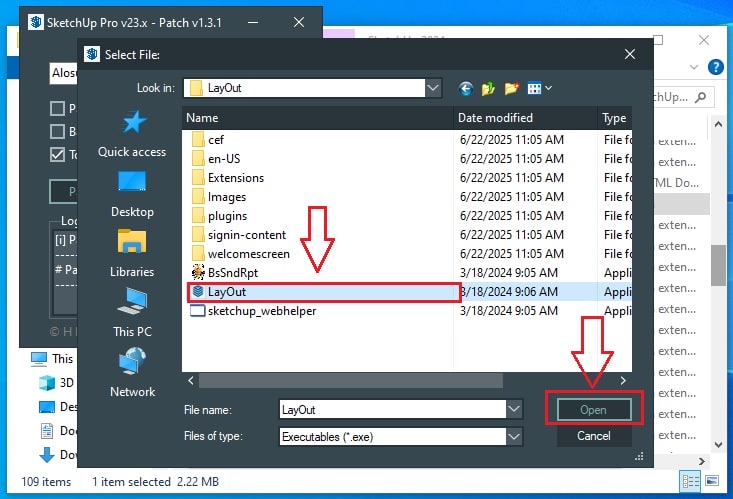733x499 pixels.
Task: Select Downloads in Explorer navigation pane
Action: [x=57, y=455]
